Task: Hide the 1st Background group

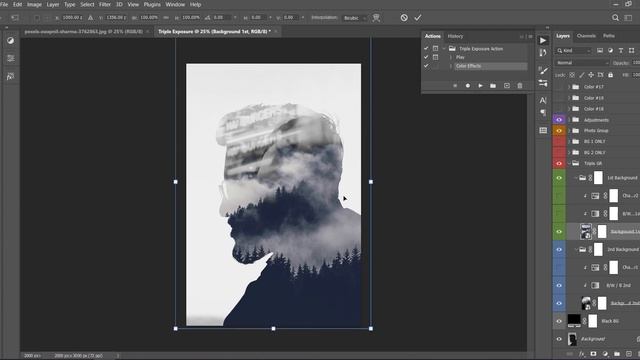Action: click(x=559, y=178)
